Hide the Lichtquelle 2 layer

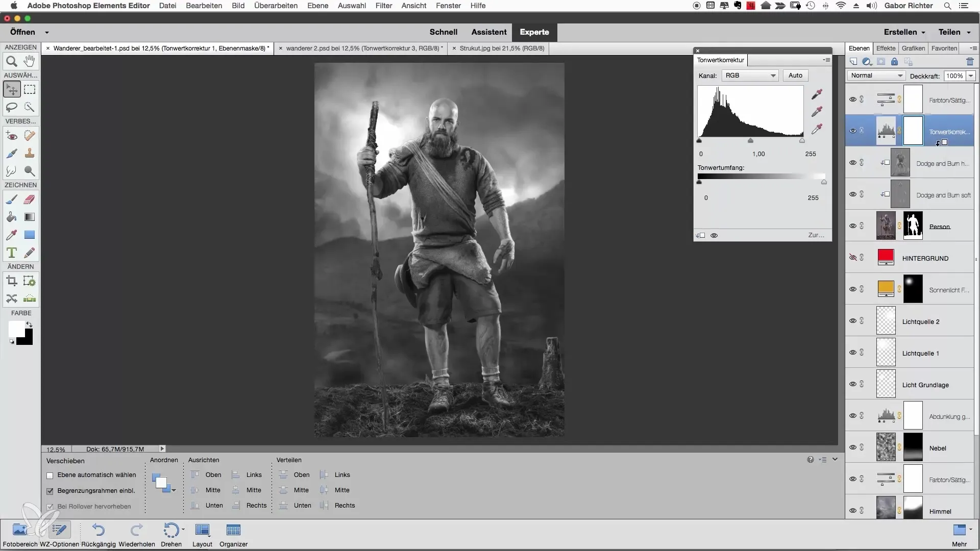(x=852, y=321)
